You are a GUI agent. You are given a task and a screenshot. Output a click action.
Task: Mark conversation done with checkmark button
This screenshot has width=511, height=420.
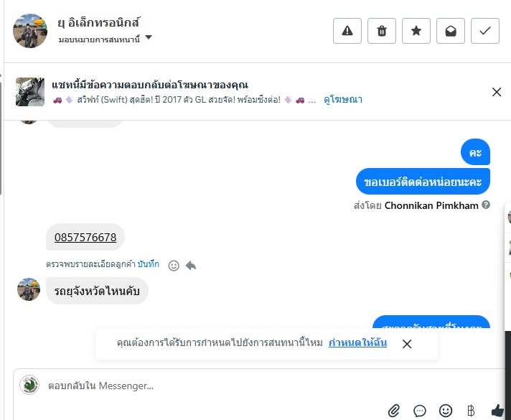pos(485,31)
